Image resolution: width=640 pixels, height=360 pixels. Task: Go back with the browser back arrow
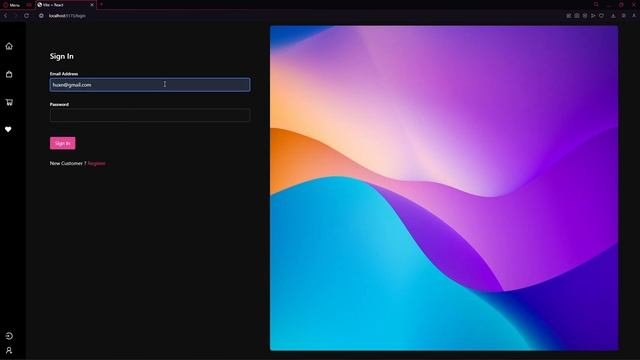[x=6, y=16]
